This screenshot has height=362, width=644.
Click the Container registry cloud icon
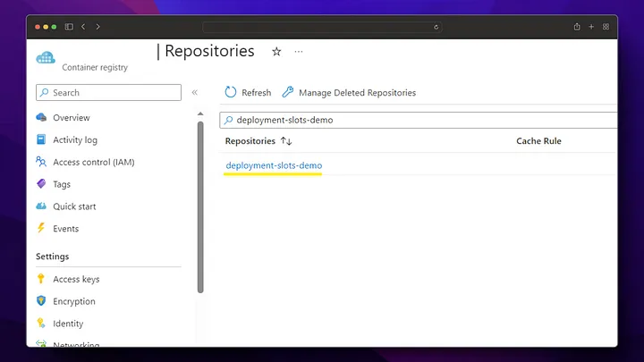click(x=46, y=57)
